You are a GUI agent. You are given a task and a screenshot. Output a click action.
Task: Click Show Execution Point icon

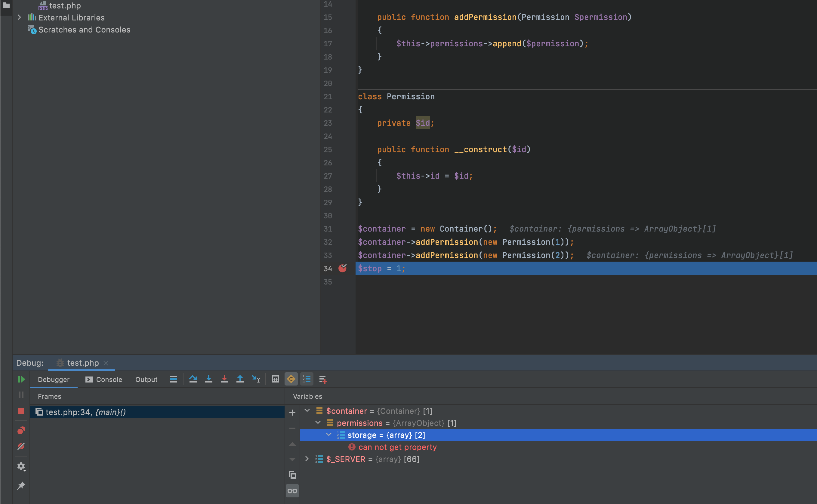173,379
